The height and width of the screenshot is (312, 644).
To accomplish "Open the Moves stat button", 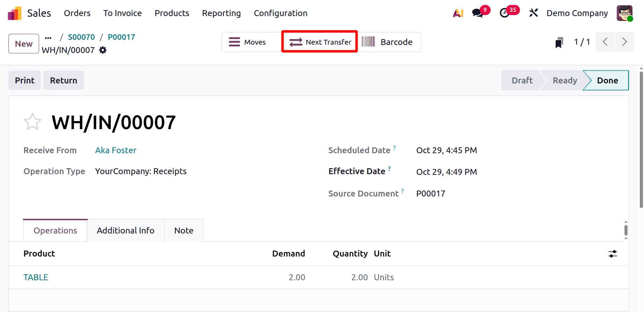I will point(251,42).
